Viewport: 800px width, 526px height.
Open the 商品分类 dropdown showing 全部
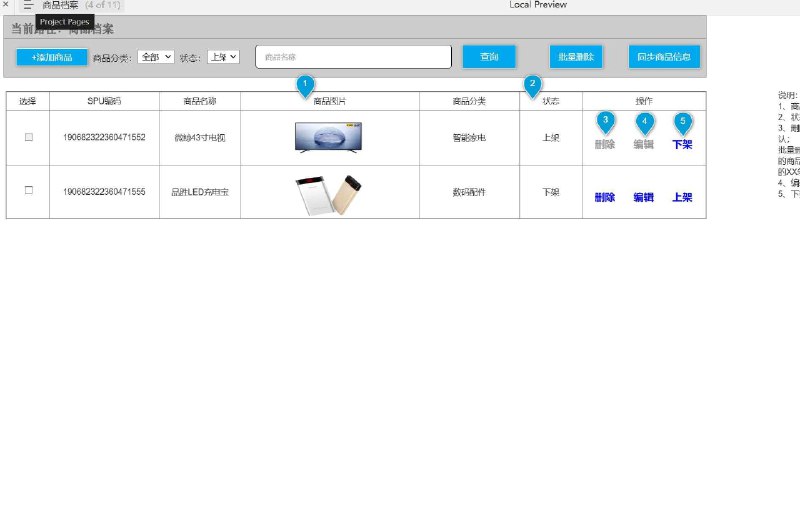156,57
